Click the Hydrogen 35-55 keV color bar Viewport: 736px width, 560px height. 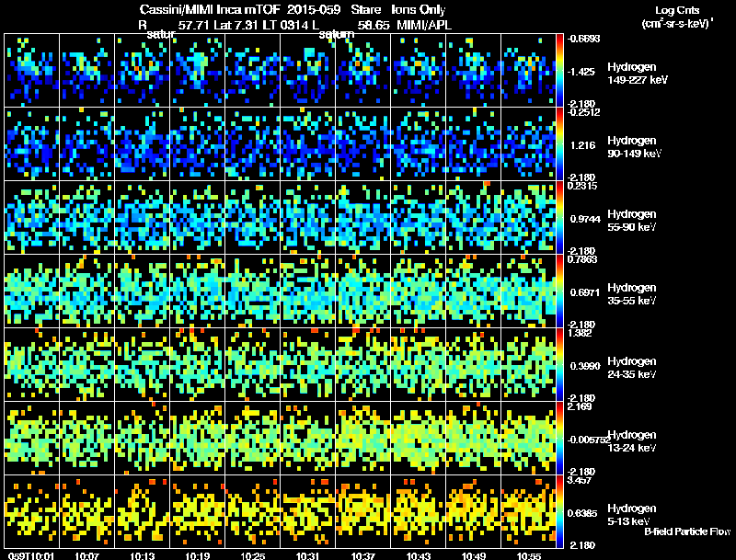559,291
